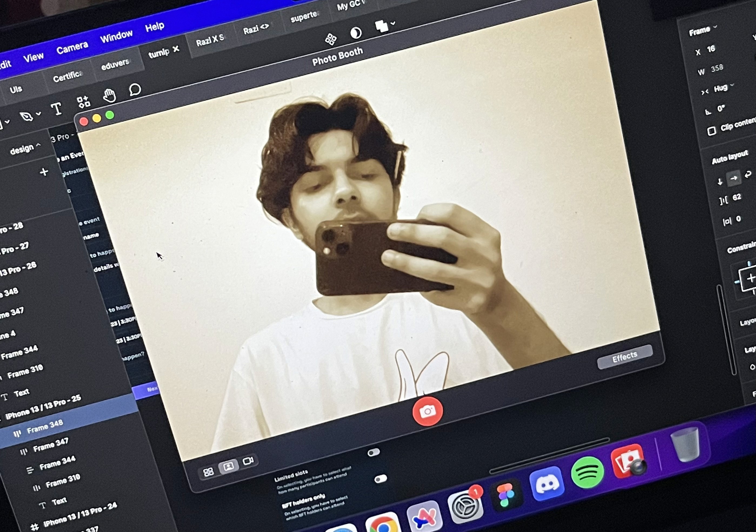The height and width of the screenshot is (532, 756).
Task: Open the Figma resources components tool
Action: coord(83,102)
